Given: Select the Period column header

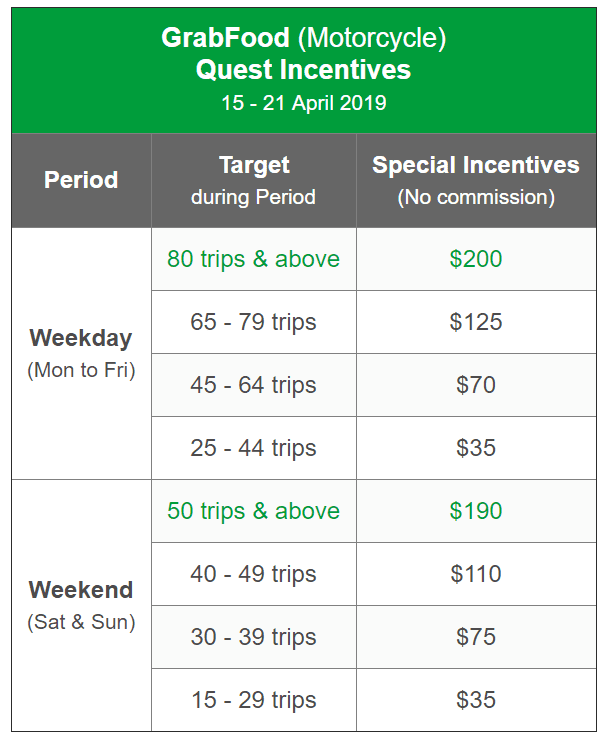Looking at the screenshot, I should 81,180.
